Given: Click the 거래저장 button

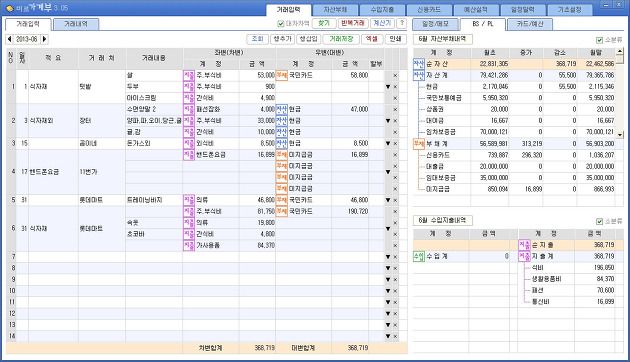Looking at the screenshot, I should coord(341,39).
